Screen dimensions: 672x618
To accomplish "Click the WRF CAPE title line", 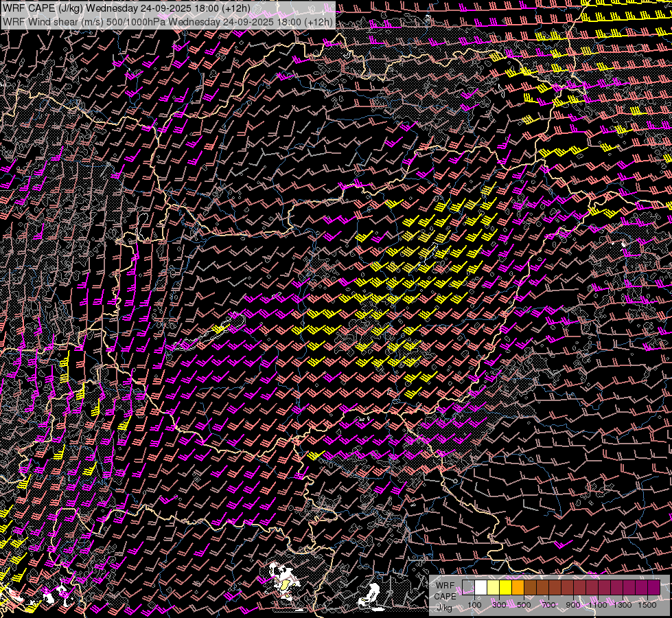I will pos(127,8).
